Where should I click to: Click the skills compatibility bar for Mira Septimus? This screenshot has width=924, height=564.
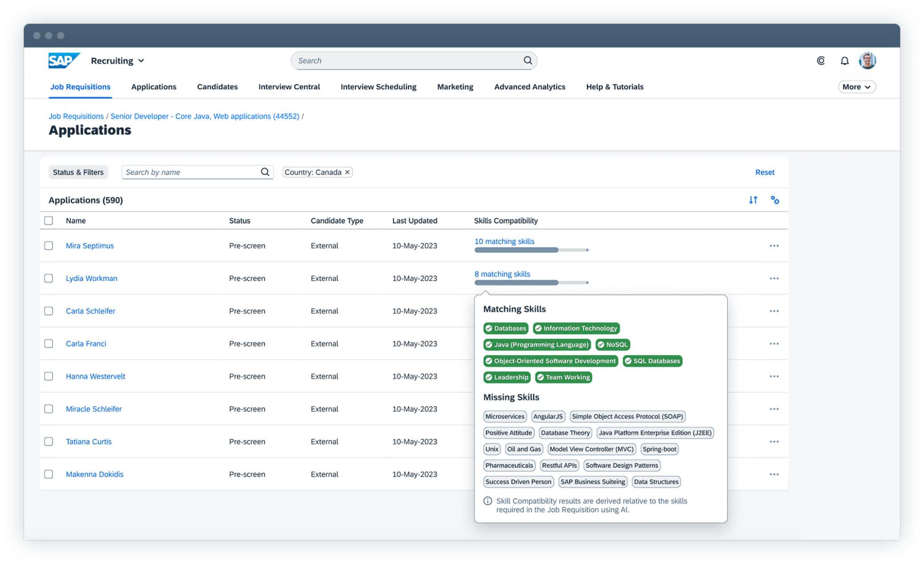tap(531, 250)
